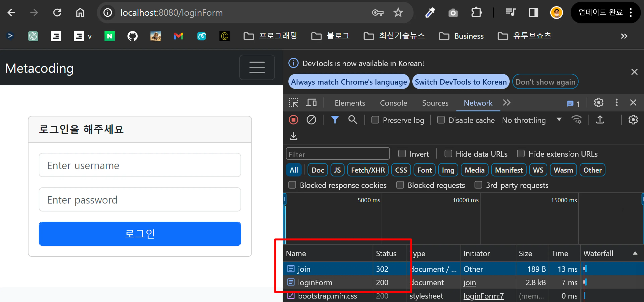Toggle the device toolbar icon
This screenshot has width=644, height=302.
(x=311, y=103)
